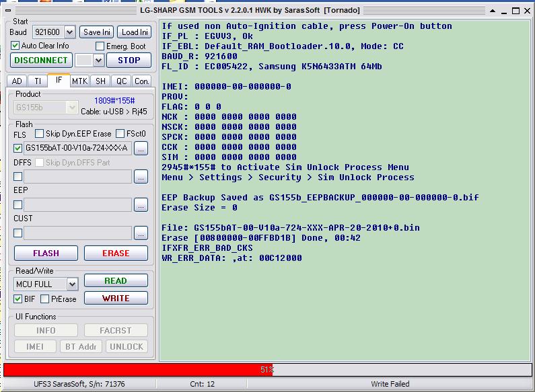Click UFS3 SarasSoft serial number status

79,384
